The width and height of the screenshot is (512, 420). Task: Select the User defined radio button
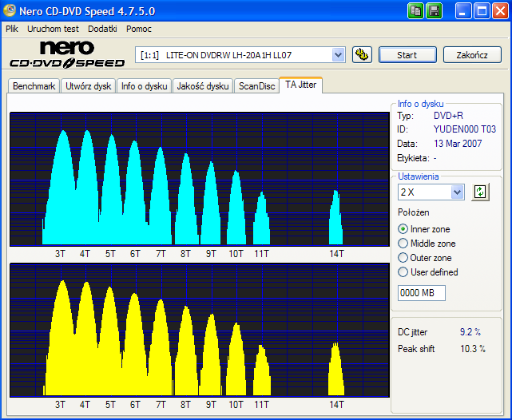point(403,272)
